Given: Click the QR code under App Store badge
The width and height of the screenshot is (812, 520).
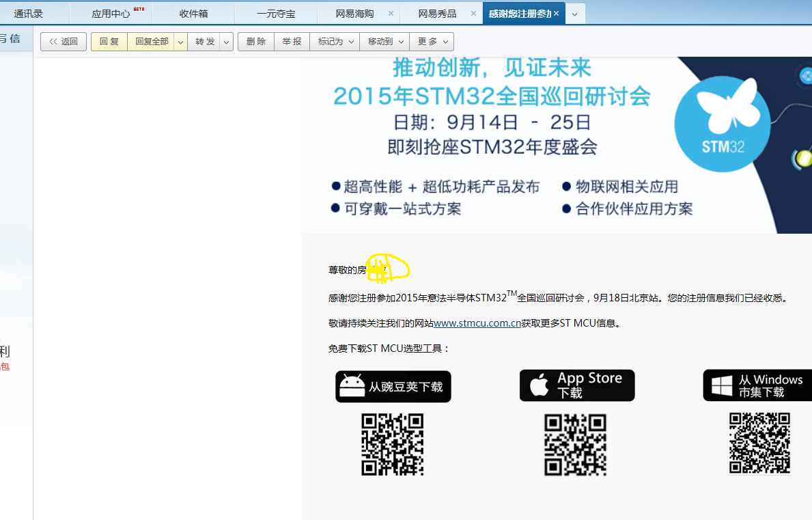Looking at the screenshot, I should click(x=575, y=444).
